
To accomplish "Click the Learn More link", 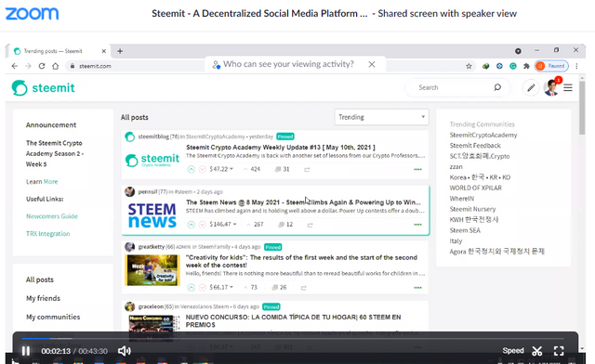I will click(x=42, y=182).
